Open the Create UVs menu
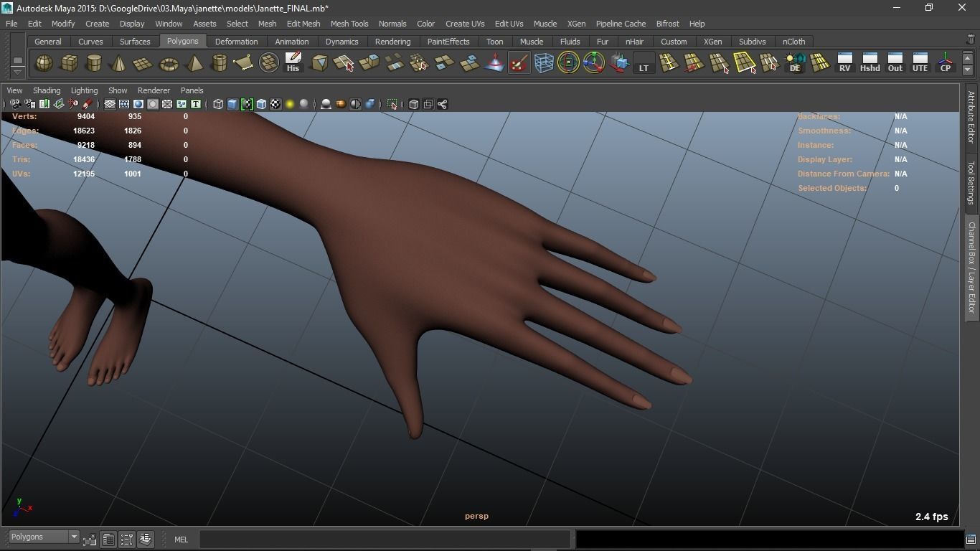Image resolution: width=980 pixels, height=551 pixels. click(465, 24)
